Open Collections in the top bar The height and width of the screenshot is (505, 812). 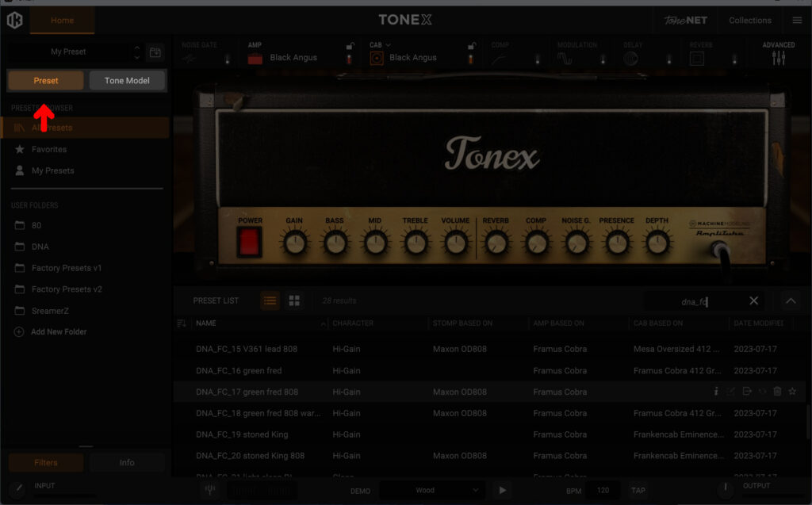point(749,21)
